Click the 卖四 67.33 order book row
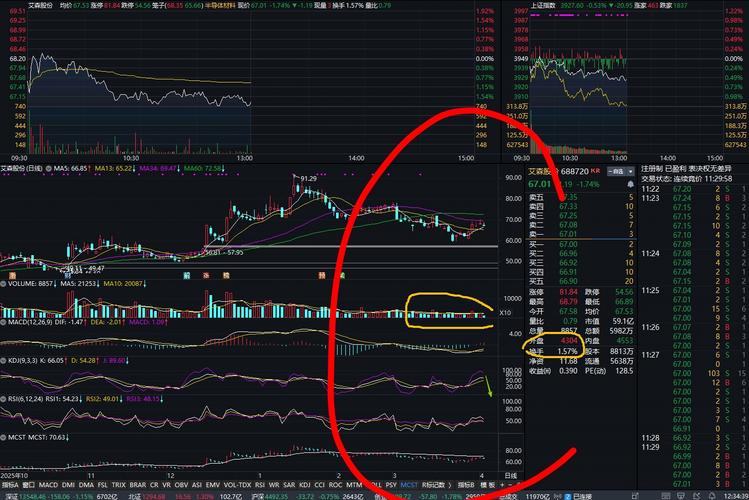 point(581,206)
